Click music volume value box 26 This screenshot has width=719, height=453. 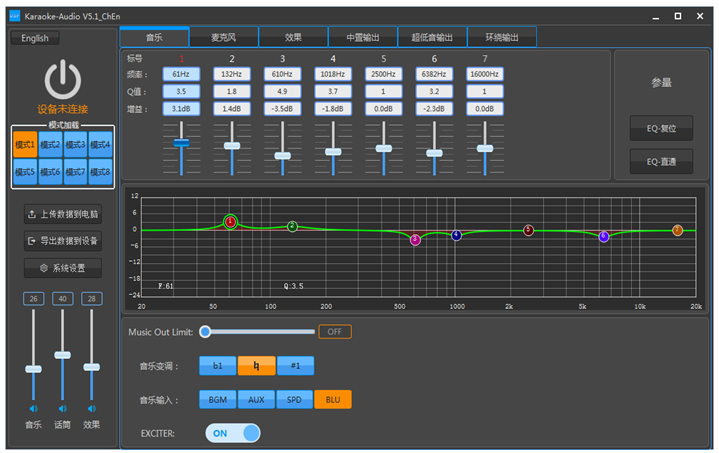coord(33,298)
